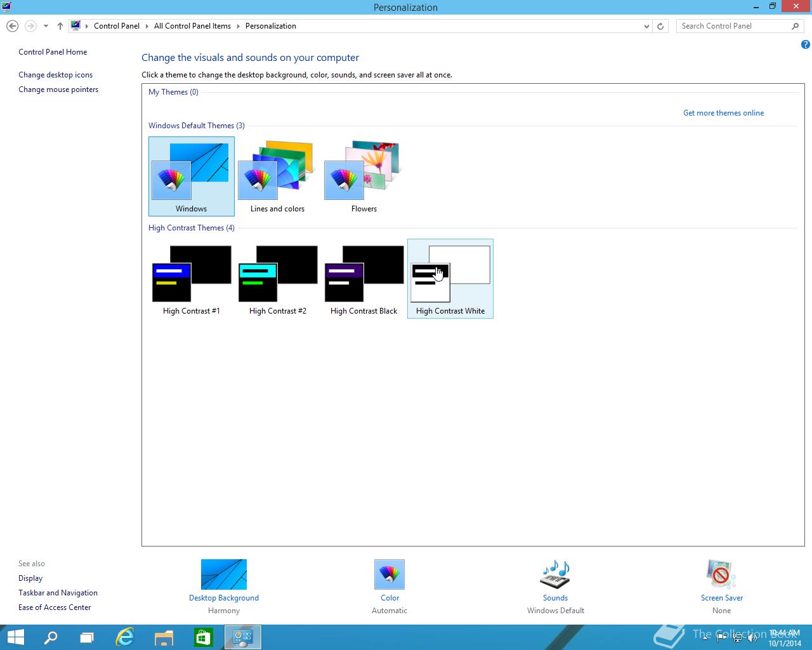This screenshot has height=650, width=812.
Task: Apply the High Contrast #1 theme
Action: click(x=191, y=279)
